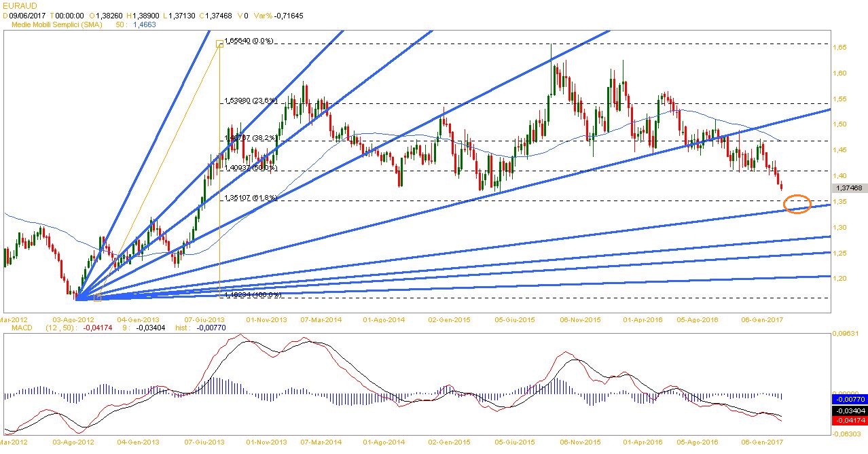Click the MACD indicator label
Image resolution: width=868 pixels, height=454 pixels.
tap(14, 328)
